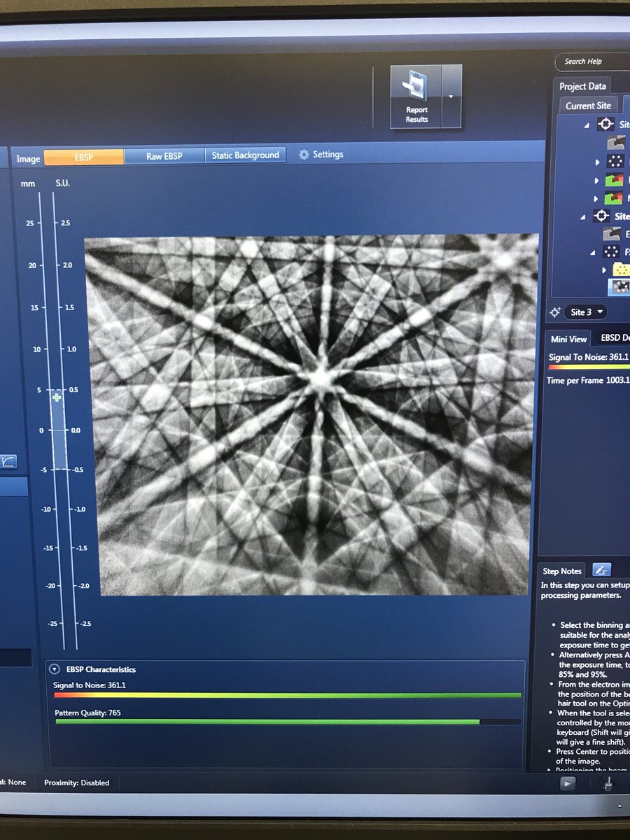Click the green plus detector position marker
Viewport: 630px width, 840px height.
click(x=57, y=397)
